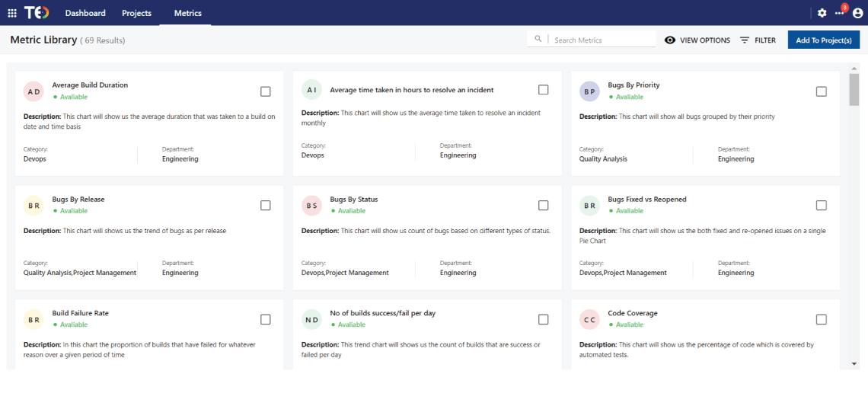Open the Bugs Fixed vs Reopened metric title
Image resolution: width=868 pixels, height=406 pixels.
pyautogui.click(x=647, y=200)
